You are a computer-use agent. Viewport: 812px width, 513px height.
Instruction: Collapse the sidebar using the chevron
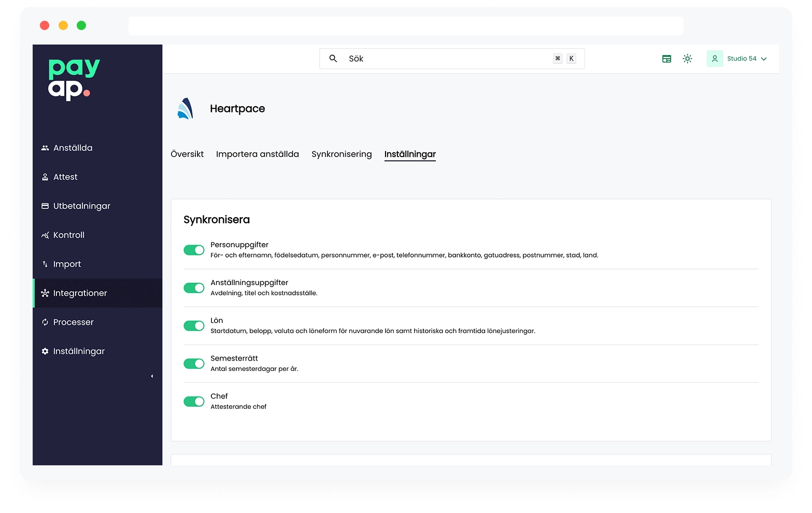152,376
